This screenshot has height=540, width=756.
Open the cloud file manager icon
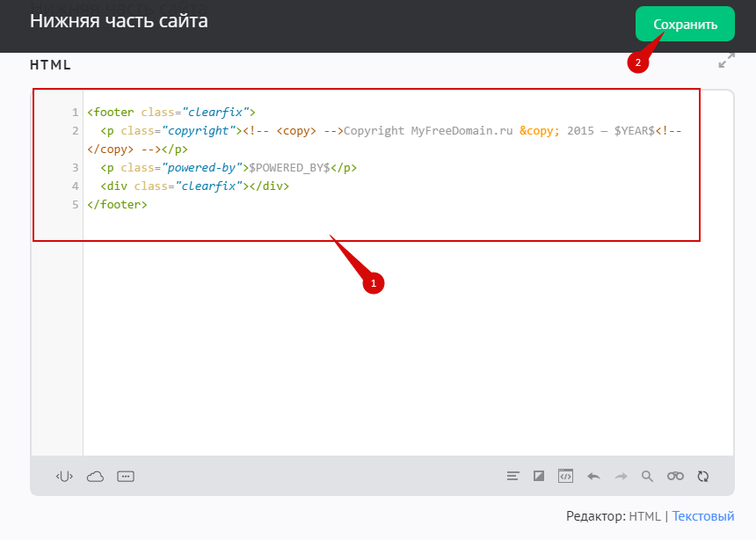click(95, 477)
